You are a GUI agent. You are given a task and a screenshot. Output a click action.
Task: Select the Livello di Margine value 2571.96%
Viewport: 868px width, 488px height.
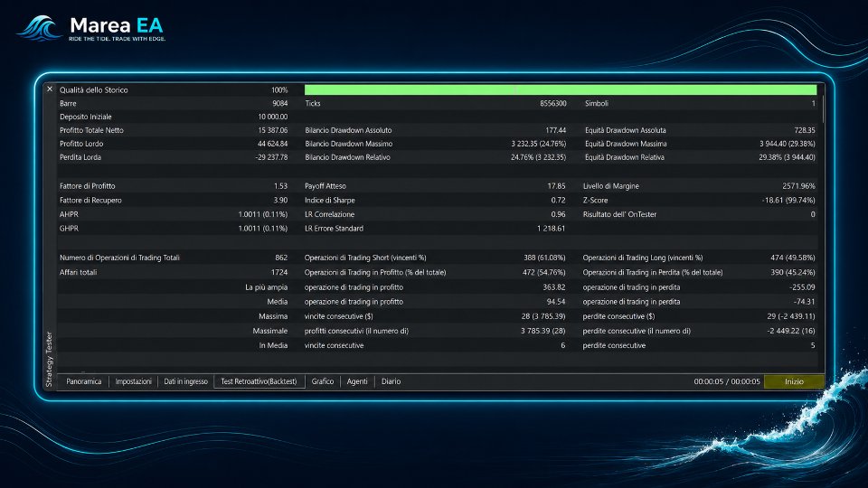tap(798, 186)
